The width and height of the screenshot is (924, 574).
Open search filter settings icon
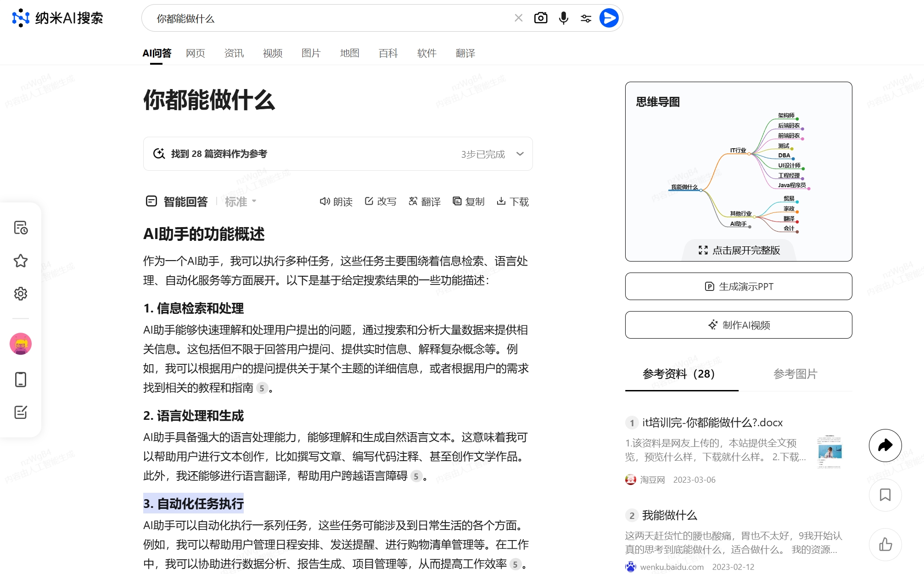pos(586,18)
